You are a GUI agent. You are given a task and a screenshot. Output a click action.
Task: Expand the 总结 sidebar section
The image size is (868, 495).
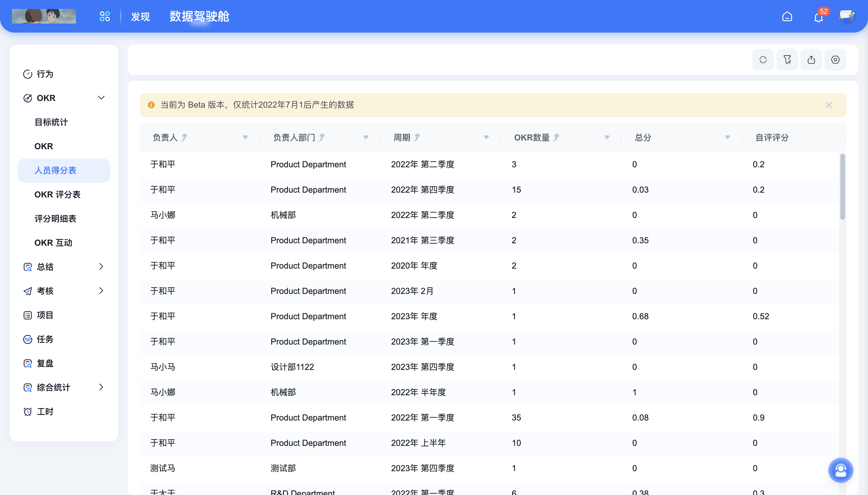[101, 266]
